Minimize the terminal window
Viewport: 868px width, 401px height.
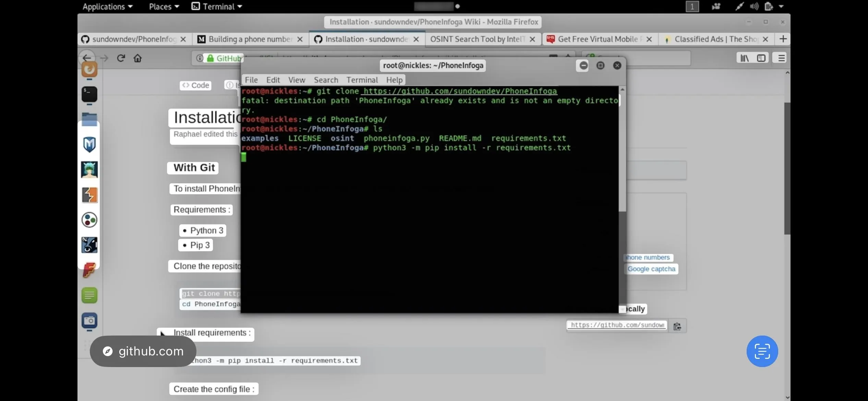click(x=583, y=65)
